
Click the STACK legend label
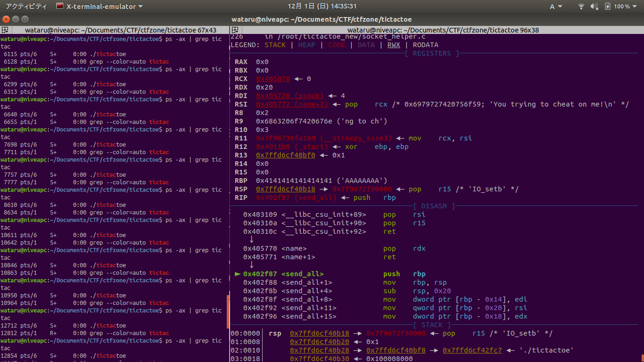(x=275, y=45)
